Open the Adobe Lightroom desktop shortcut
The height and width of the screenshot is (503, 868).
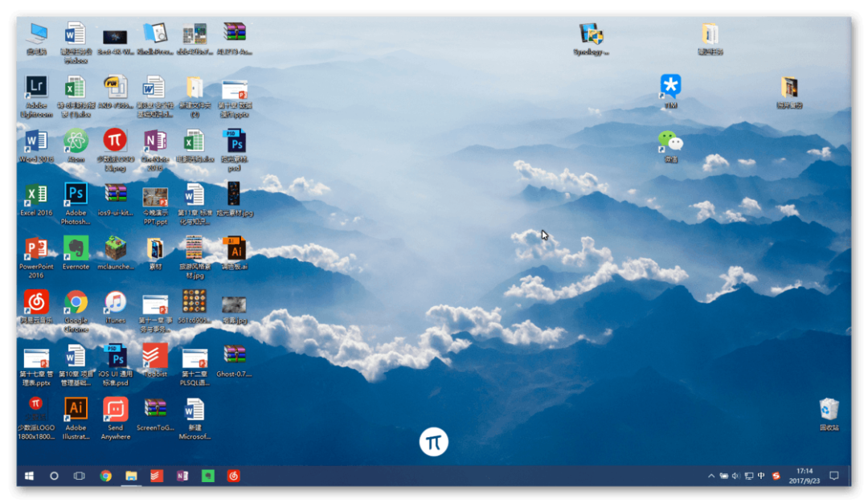tap(36, 96)
